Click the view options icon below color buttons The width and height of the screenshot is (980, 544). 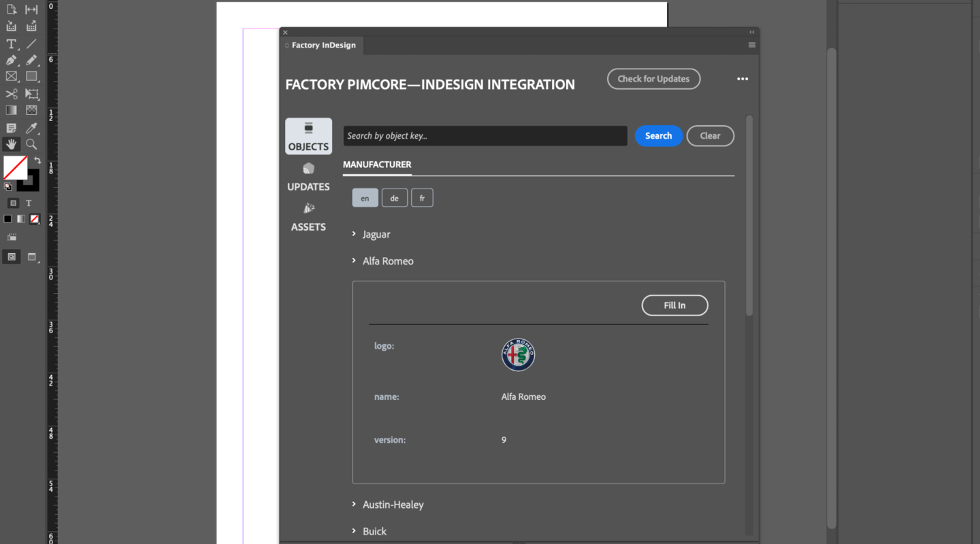pyautogui.click(x=12, y=237)
